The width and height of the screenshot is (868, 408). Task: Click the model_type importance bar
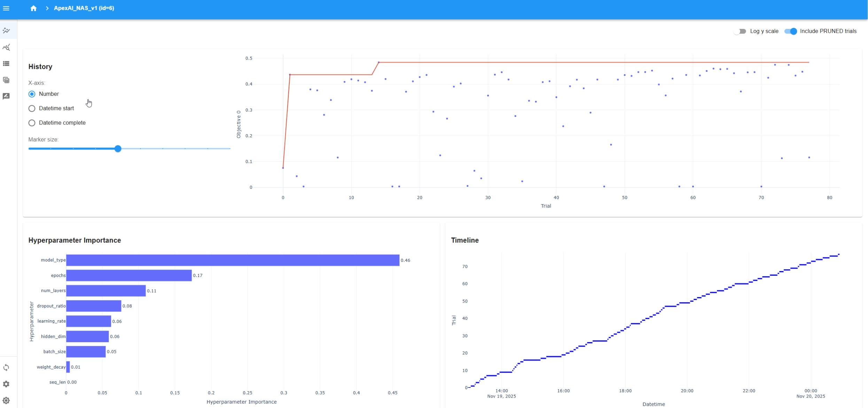(233, 260)
